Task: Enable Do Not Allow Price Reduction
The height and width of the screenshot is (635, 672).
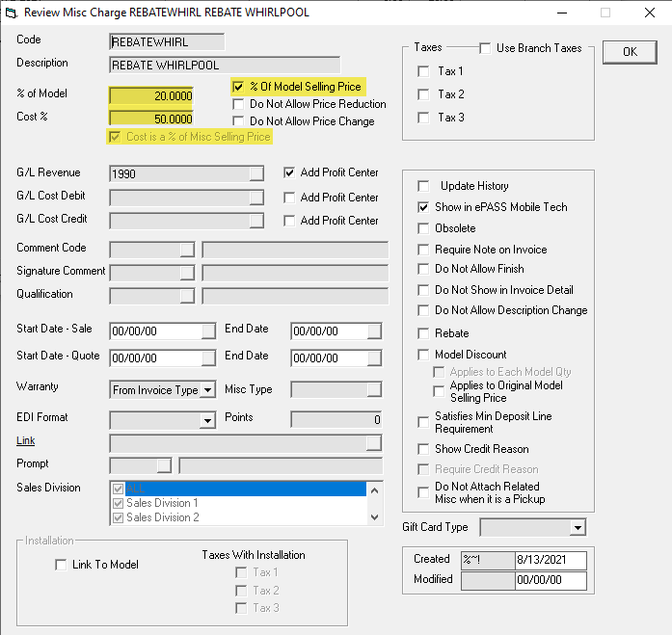Action: click(x=238, y=104)
